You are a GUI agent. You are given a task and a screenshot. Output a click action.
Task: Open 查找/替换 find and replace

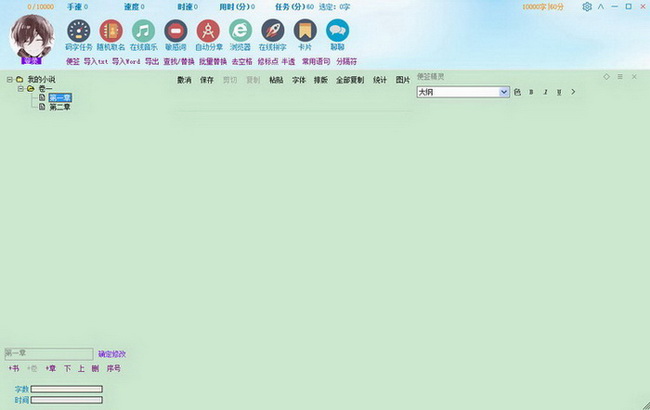click(x=179, y=61)
